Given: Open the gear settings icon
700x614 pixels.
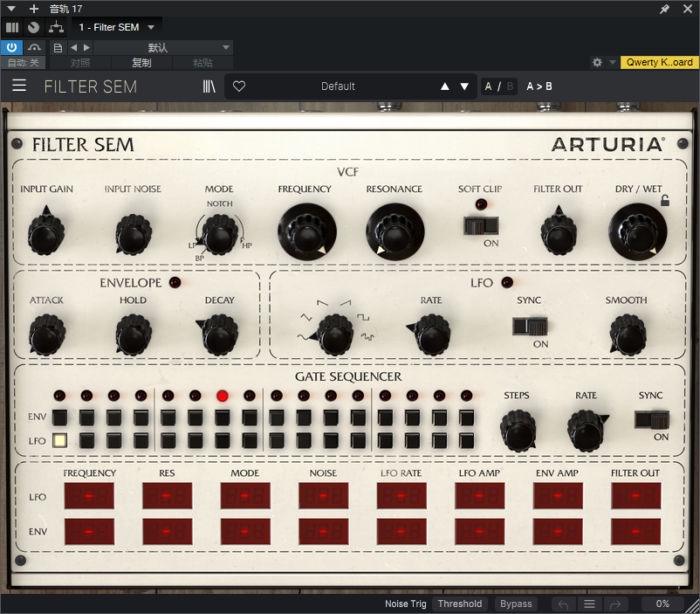Looking at the screenshot, I should 597,62.
